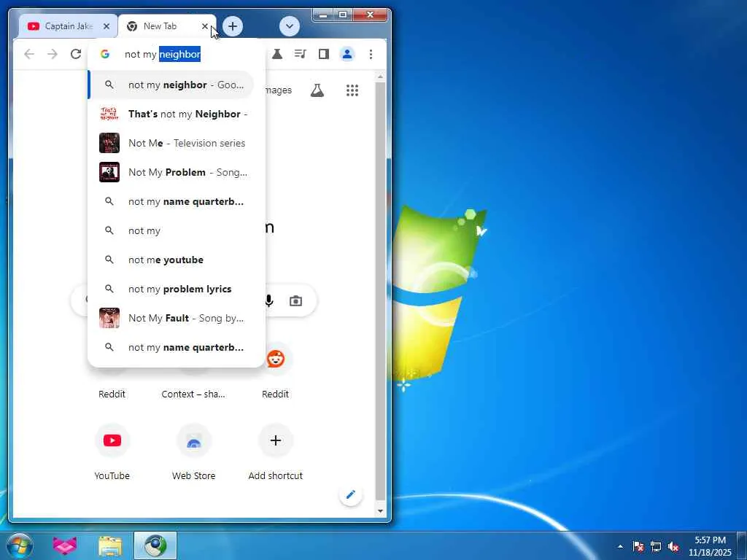
Task: Open the Chrome profile avatar
Action: click(x=347, y=54)
